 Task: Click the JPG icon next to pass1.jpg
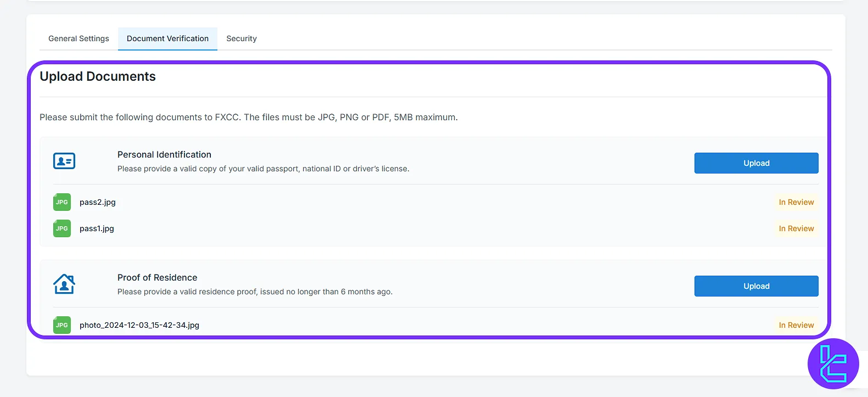coord(62,228)
